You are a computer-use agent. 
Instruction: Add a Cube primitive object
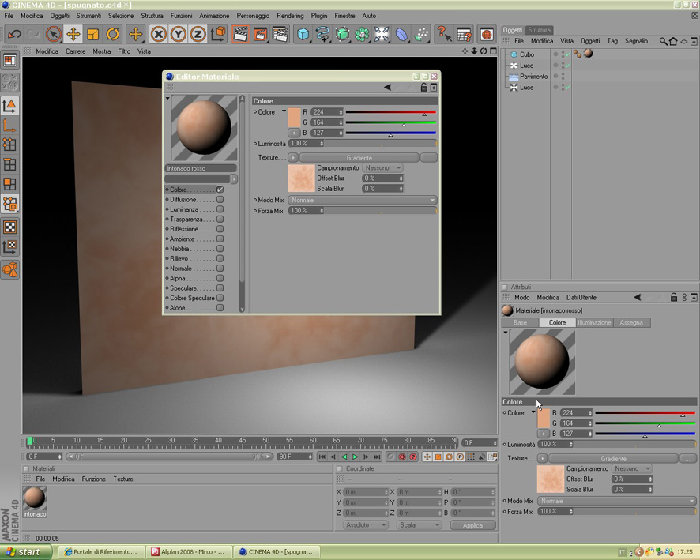pyautogui.click(x=303, y=34)
